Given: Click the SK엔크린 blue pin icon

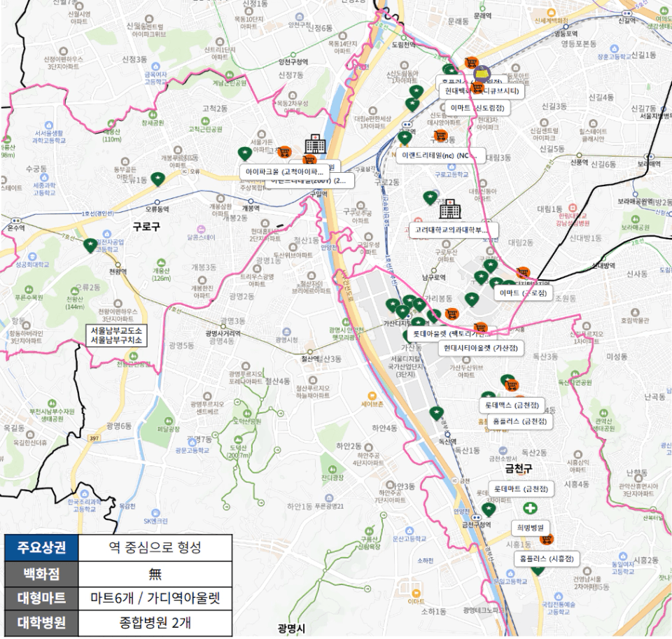Looking at the screenshot, I should coord(155,513).
